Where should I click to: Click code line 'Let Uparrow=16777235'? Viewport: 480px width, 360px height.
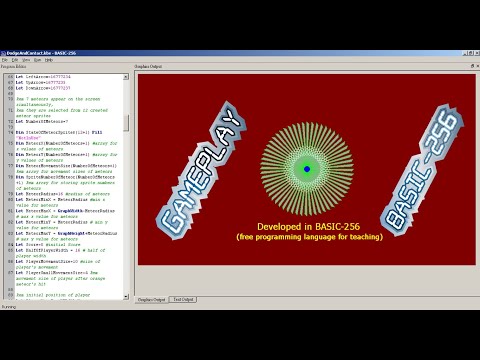coord(40,83)
